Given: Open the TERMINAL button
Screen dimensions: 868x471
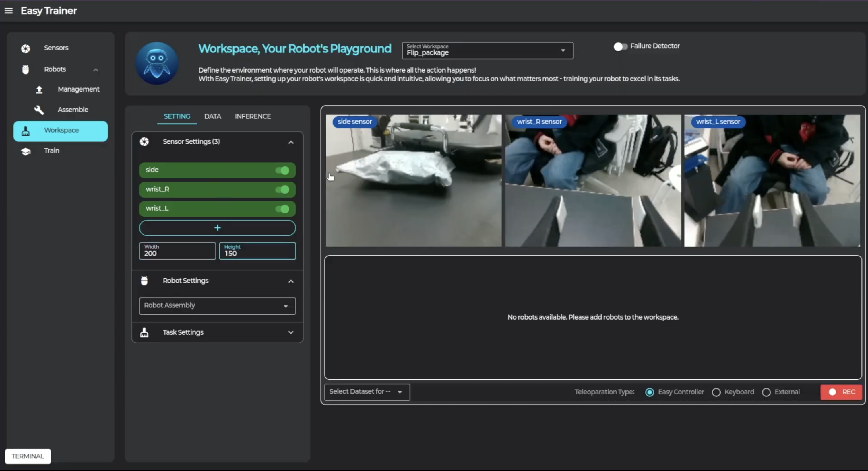Looking at the screenshot, I should click(x=28, y=456).
